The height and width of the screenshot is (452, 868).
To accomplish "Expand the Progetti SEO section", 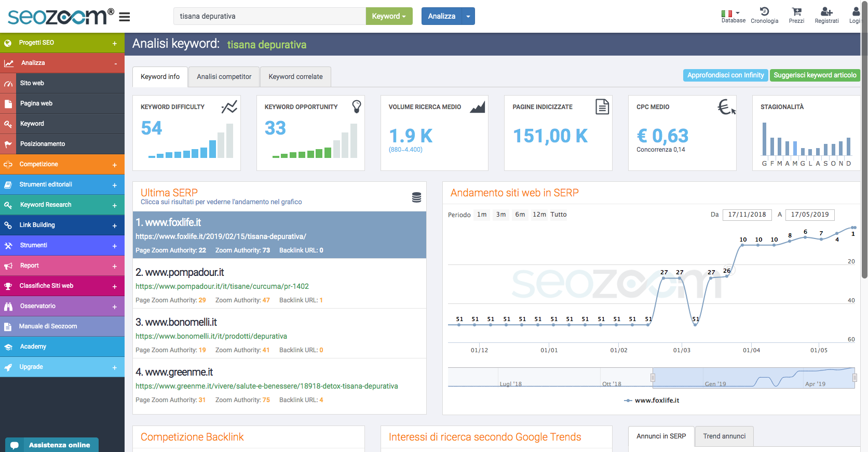I will [x=115, y=44].
